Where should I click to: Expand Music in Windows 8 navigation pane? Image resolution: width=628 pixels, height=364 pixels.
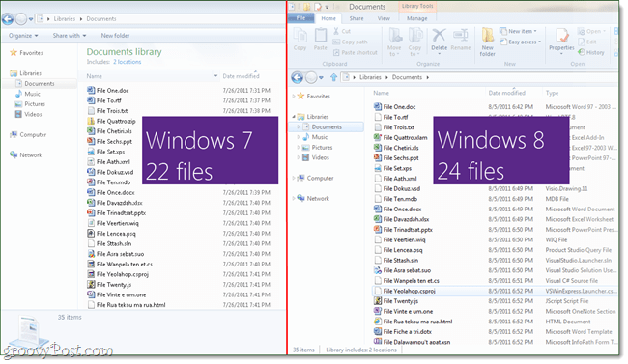click(x=299, y=137)
